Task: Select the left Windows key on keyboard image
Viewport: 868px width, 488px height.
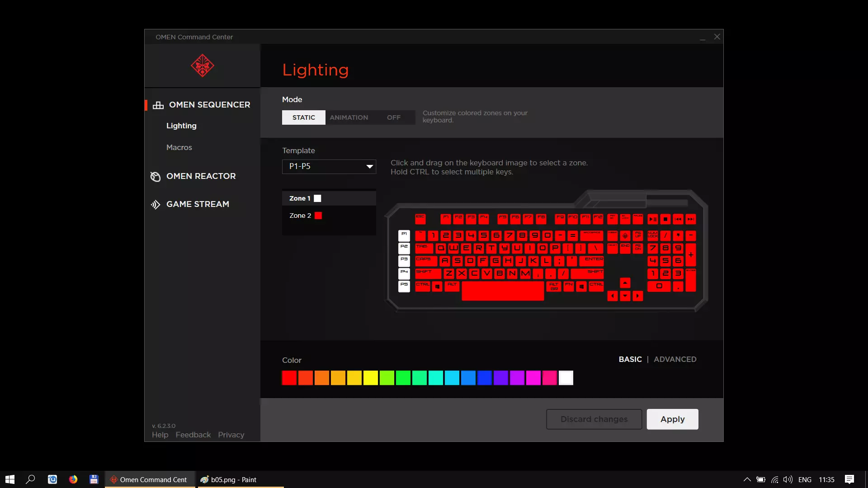Action: 437,286
